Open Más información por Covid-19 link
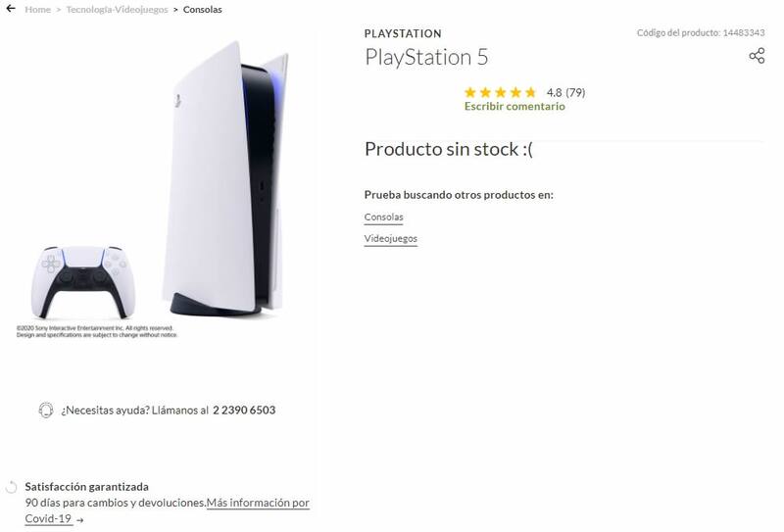 tap(167, 510)
